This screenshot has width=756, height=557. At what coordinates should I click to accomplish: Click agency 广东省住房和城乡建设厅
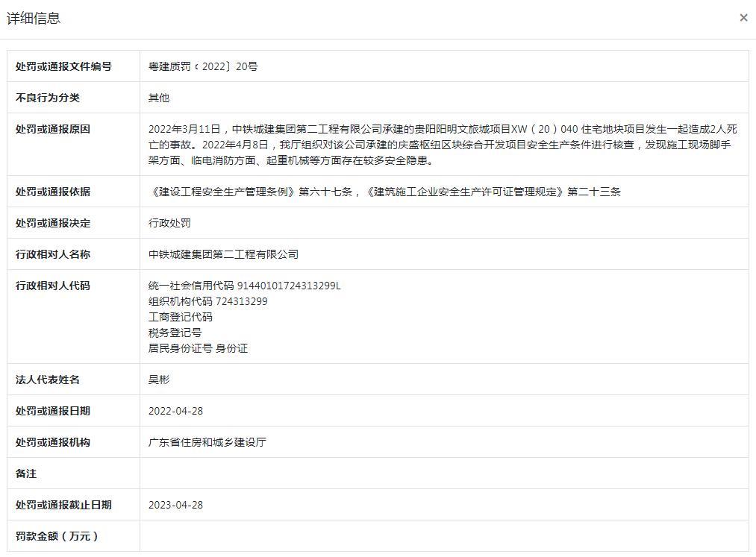click(x=207, y=442)
